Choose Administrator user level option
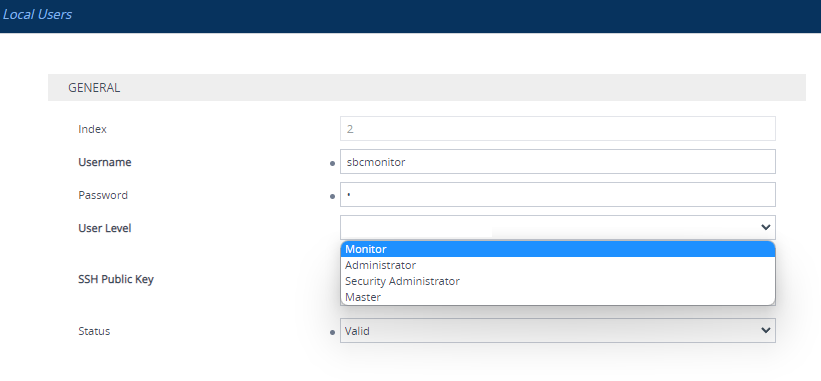The width and height of the screenshot is (821, 381). coord(558,265)
